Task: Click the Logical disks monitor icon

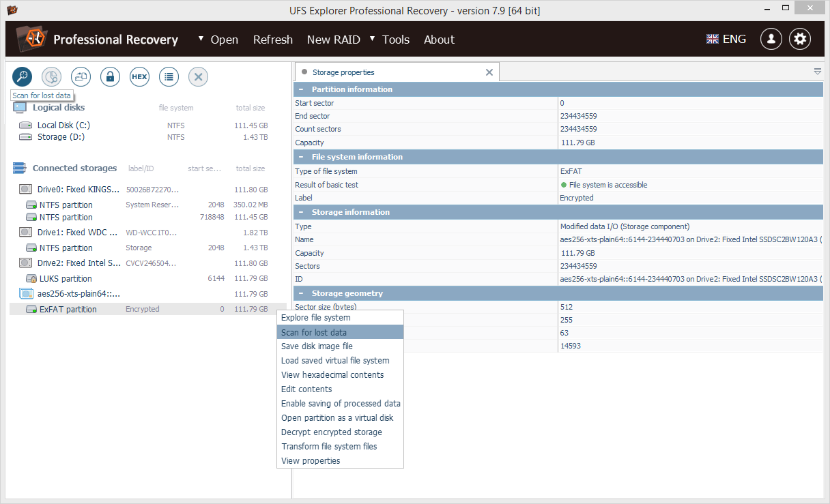Action: pos(20,107)
